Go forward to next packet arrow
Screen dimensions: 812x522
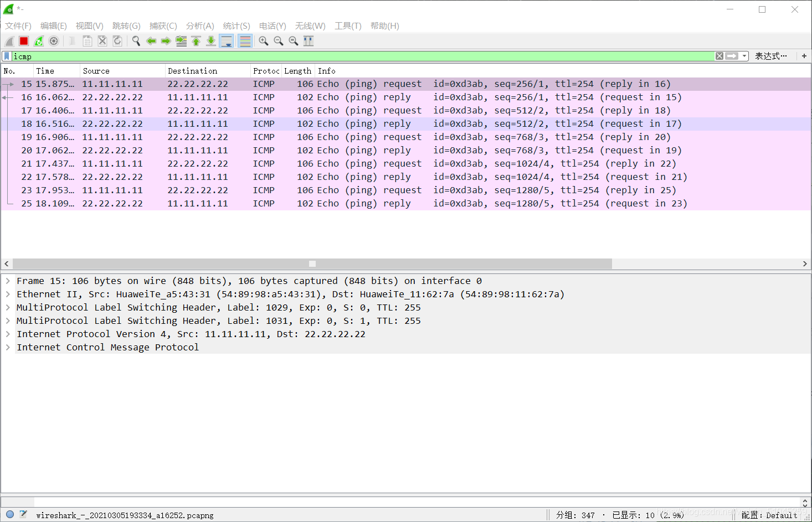point(166,41)
